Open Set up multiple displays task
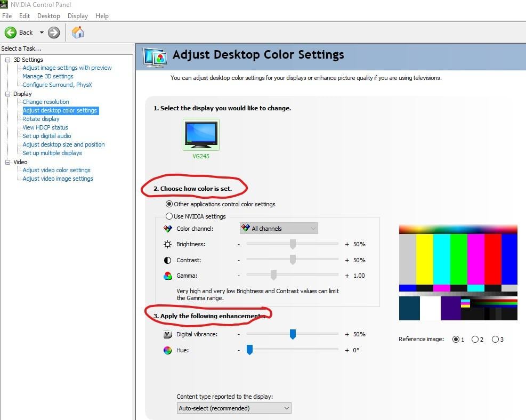 point(52,153)
